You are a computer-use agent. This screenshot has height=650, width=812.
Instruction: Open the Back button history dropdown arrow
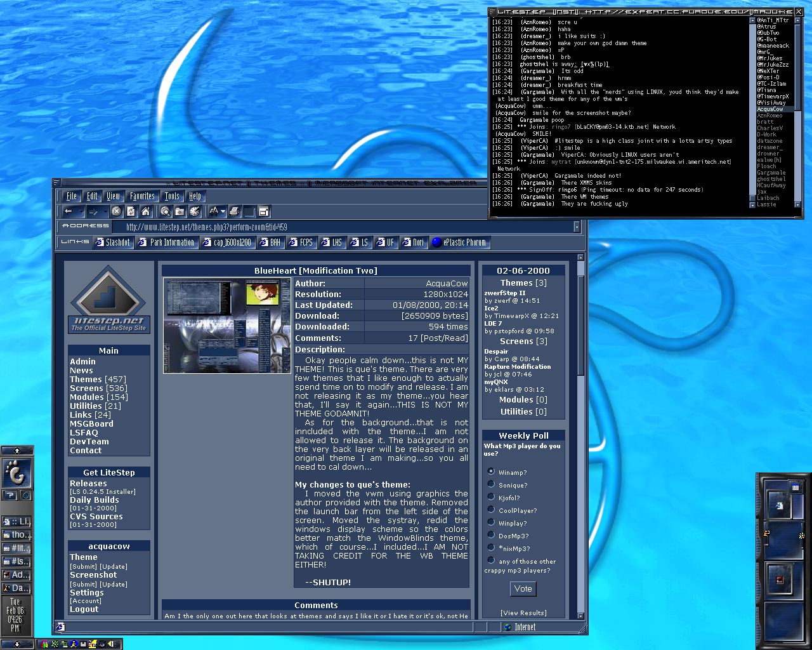click(81, 211)
